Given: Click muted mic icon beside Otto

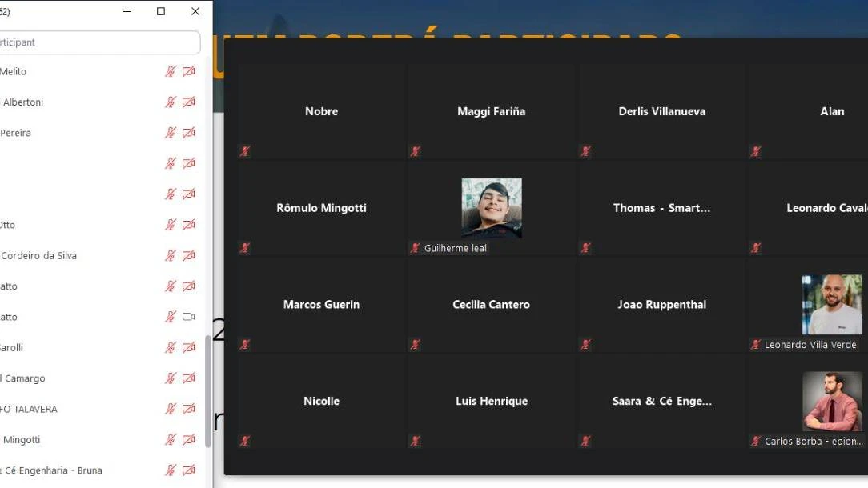Looking at the screenshot, I should pyautogui.click(x=171, y=225).
